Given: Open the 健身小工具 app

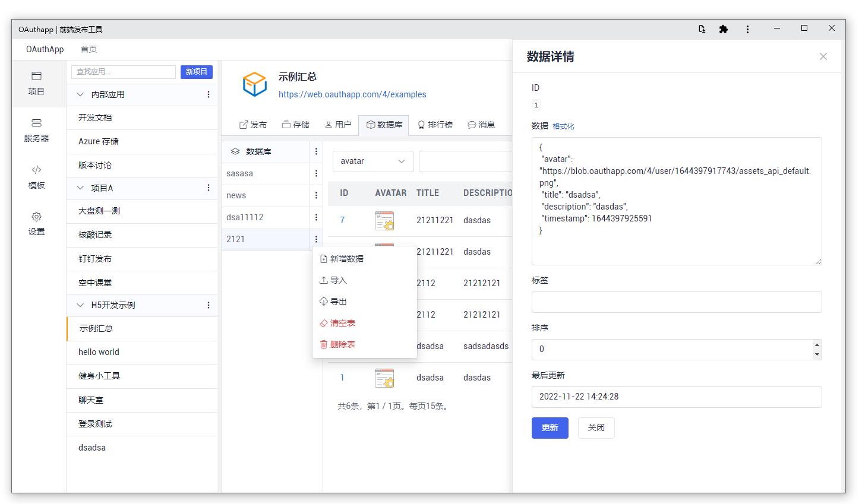Looking at the screenshot, I should click(142, 376).
